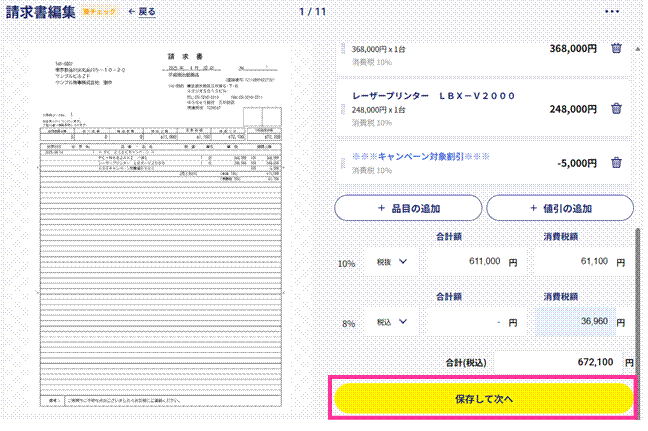The height and width of the screenshot is (431, 648).
Task: Select the 248,000円 x 1台 quantity text
Action: (x=378, y=110)
